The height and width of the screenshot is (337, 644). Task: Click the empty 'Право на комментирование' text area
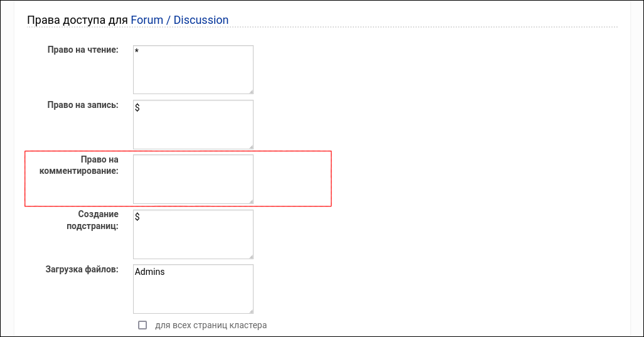point(193,179)
